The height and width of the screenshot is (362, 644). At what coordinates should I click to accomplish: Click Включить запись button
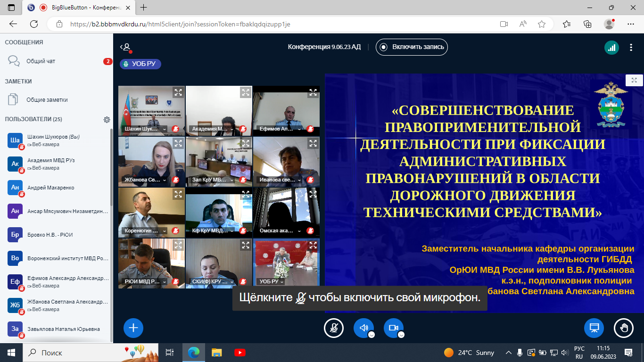coord(412,47)
